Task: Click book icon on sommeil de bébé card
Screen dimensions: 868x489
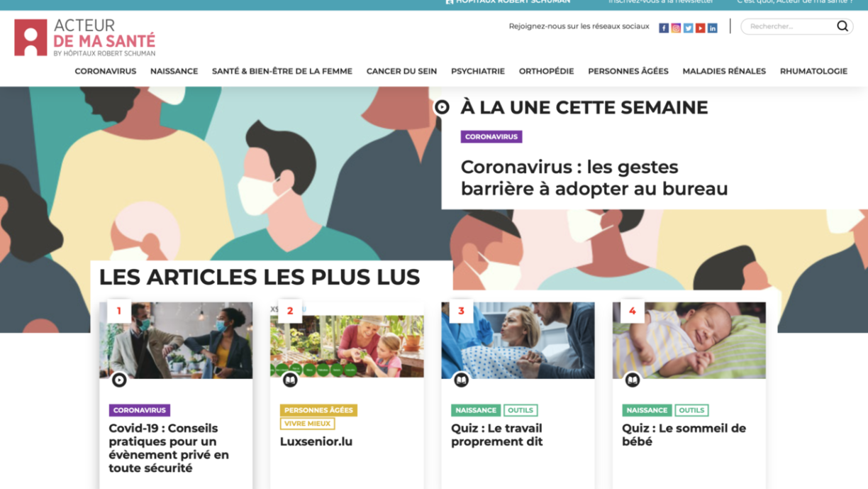Action: (x=633, y=380)
